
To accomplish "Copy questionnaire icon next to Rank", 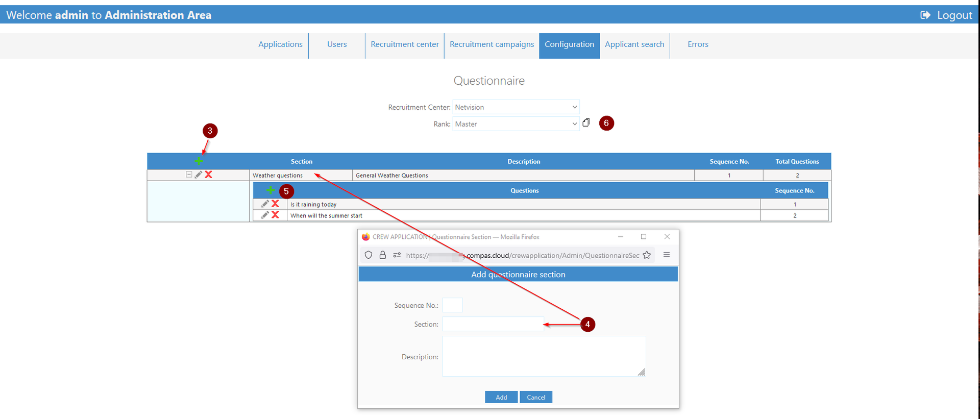I will click(586, 122).
